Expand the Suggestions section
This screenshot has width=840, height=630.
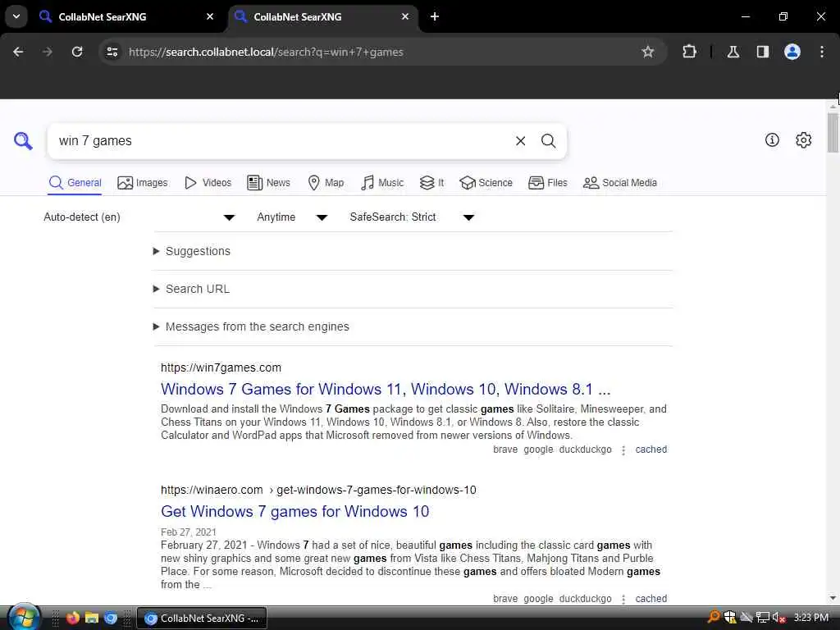(192, 251)
